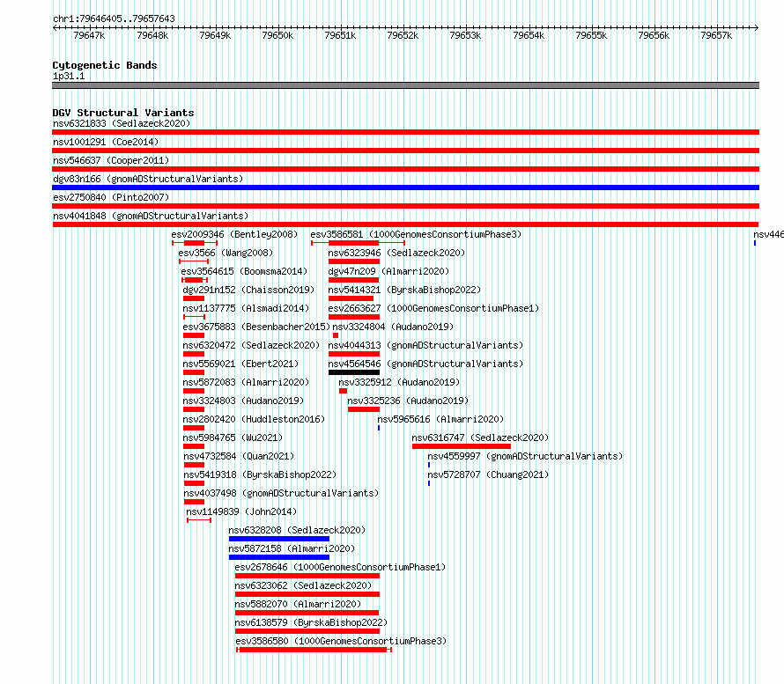
Task: Open esv3675883 (Besenbacher2015) variant
Action: click(x=256, y=327)
